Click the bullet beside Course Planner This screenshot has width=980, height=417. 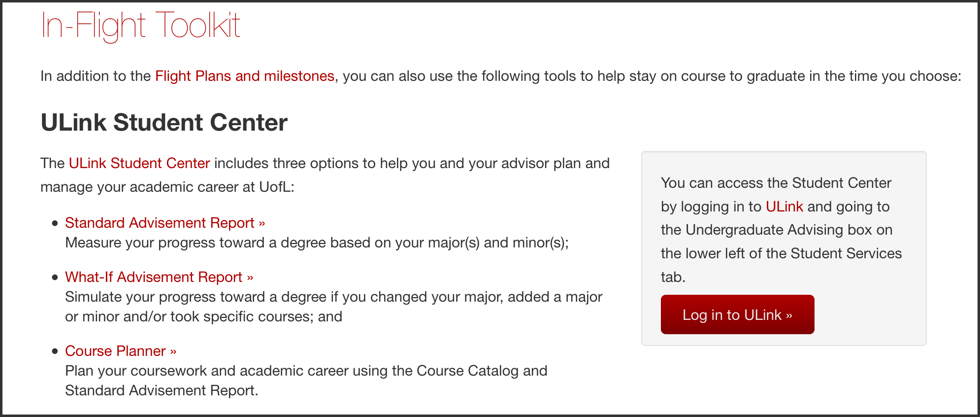click(x=55, y=351)
